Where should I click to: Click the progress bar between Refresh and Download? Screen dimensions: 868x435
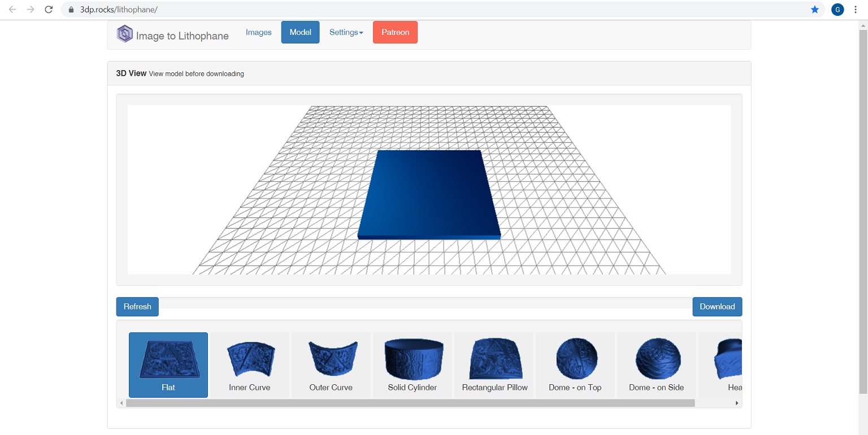[x=426, y=303]
